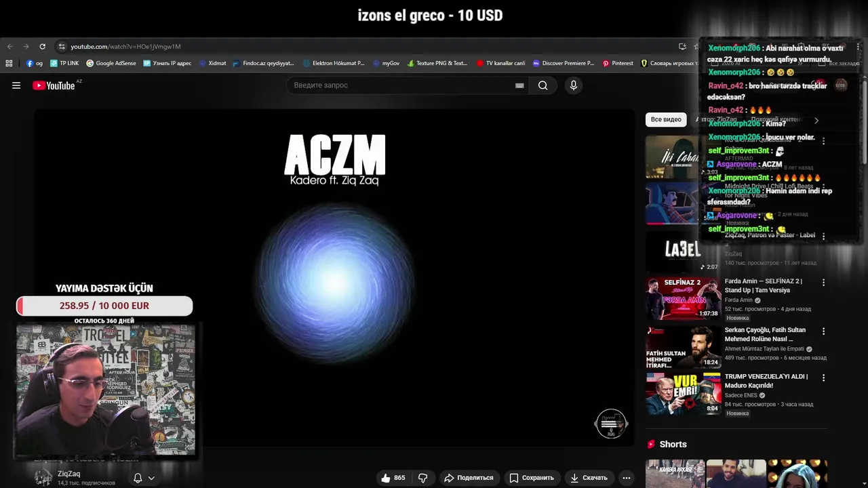
Task: Open the ZiqZaq channel avatar
Action: [43, 477]
